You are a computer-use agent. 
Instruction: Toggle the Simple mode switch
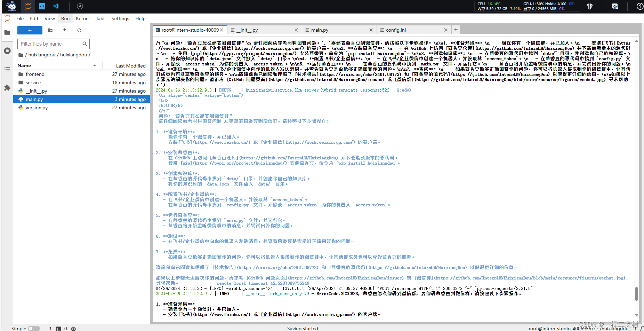[x=34, y=328]
